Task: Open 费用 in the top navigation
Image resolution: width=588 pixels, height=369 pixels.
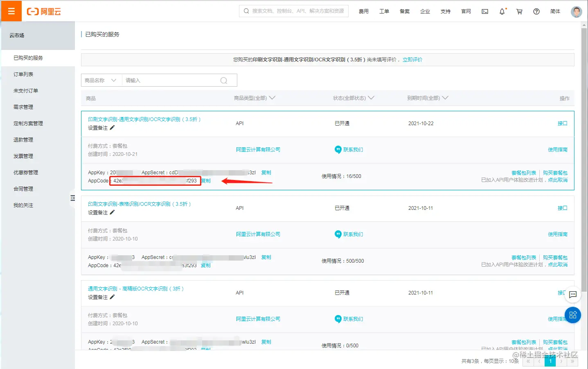Action: point(364,11)
